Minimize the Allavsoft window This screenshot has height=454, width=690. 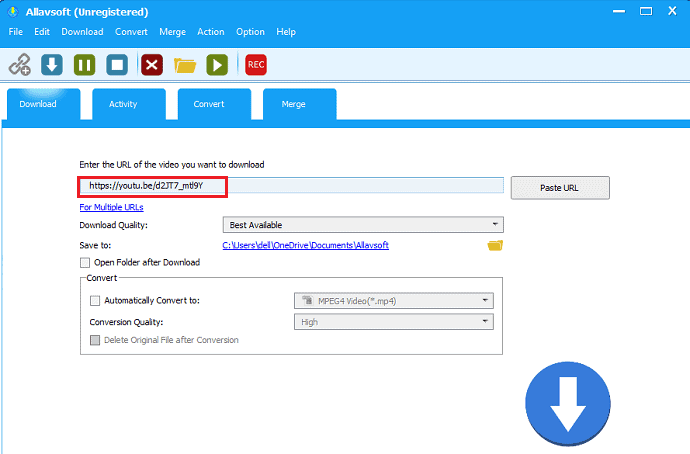point(619,11)
